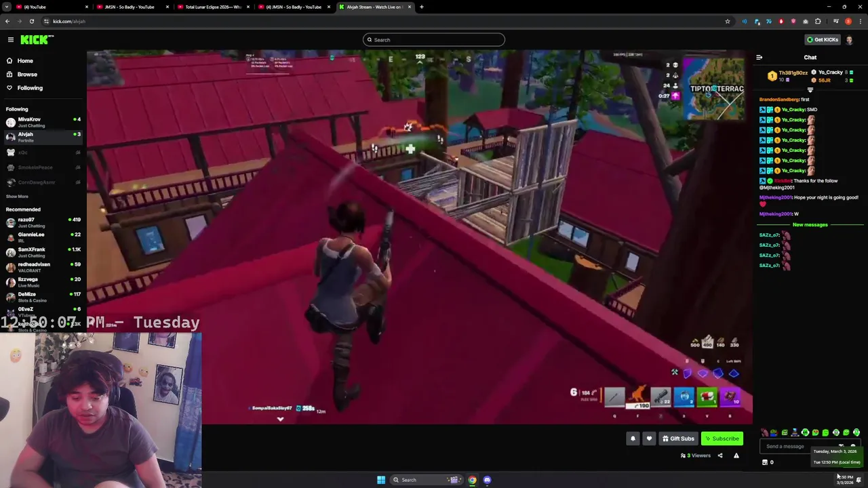
Task: Click the Fortnite stream video player
Action: pos(419,237)
